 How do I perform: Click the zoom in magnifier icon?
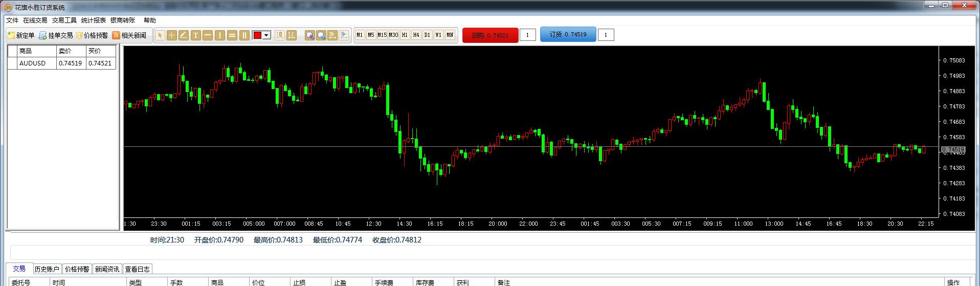pos(309,35)
